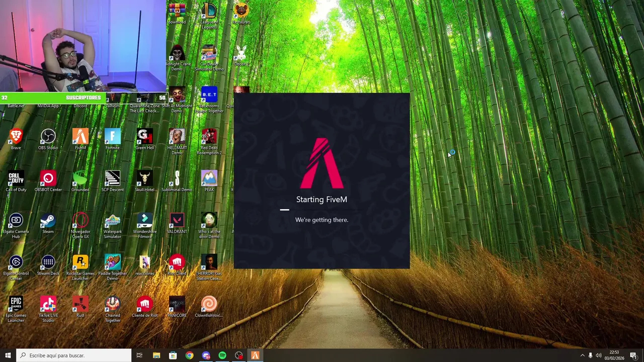The height and width of the screenshot is (362, 644).
Task: Click the Deceit 2 rabbit icon
Action: (241, 55)
